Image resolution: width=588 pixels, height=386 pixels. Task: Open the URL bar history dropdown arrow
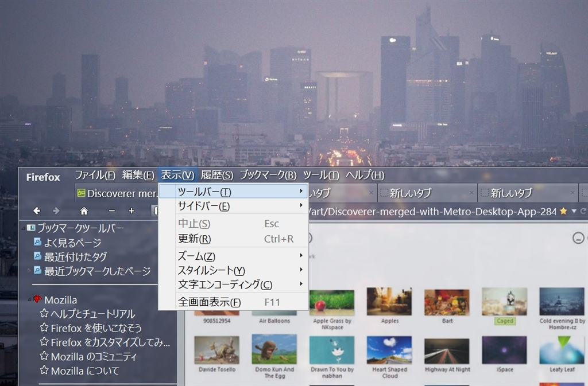tap(574, 211)
